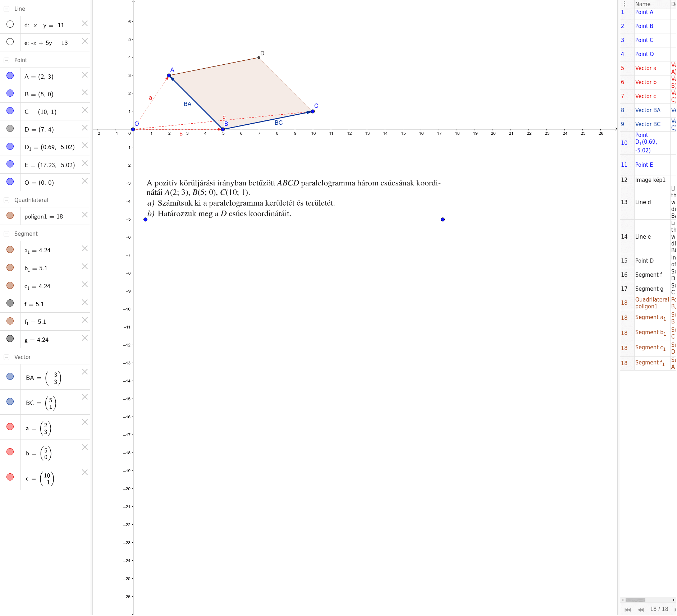677x616 pixels.
Task: Toggle visibility of D₁ = (0.69, -5.02)
Action: click(x=10, y=146)
